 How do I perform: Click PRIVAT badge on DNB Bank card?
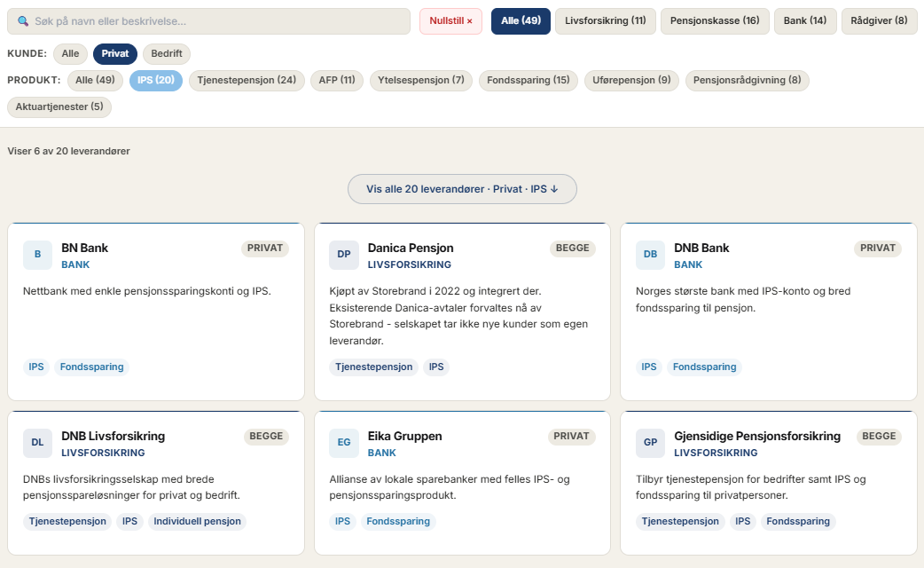point(878,248)
